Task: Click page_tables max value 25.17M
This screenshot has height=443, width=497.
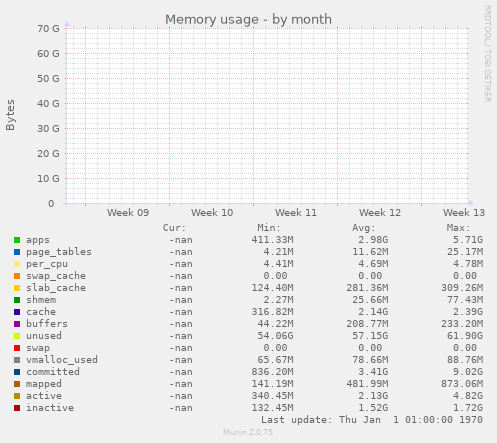Action: click(x=465, y=252)
